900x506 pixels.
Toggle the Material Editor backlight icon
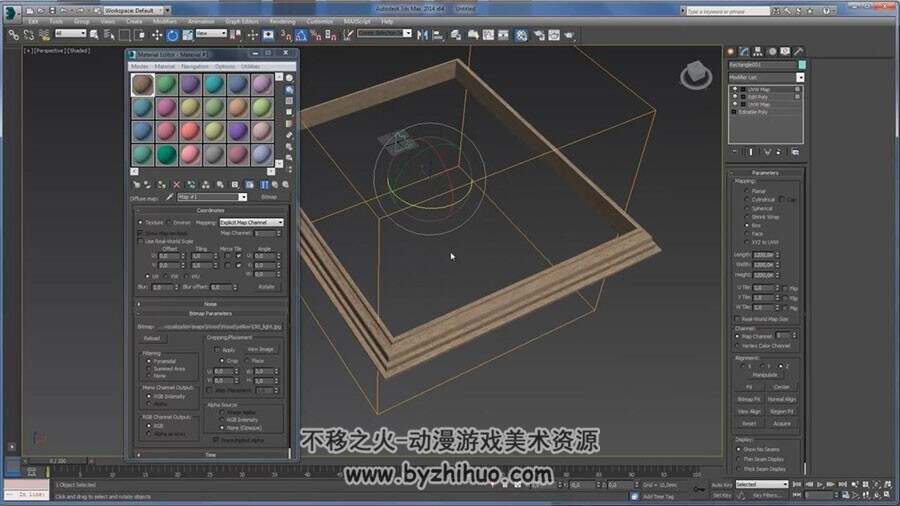pyautogui.click(x=289, y=89)
